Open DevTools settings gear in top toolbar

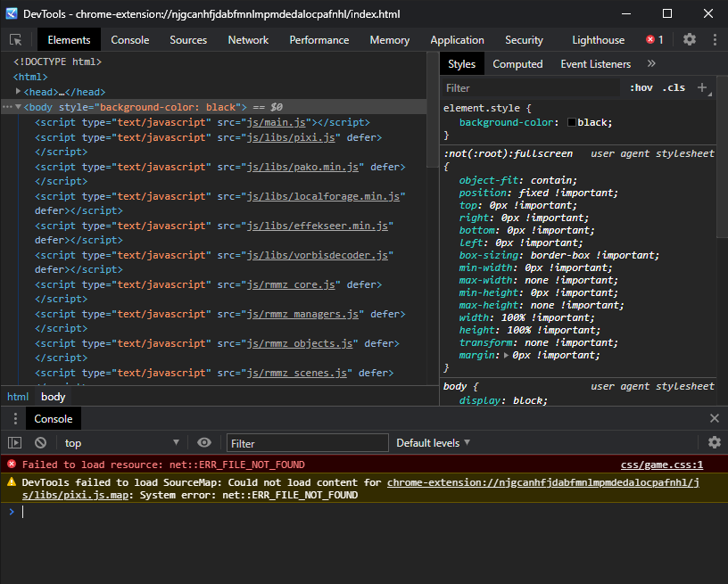coord(690,39)
